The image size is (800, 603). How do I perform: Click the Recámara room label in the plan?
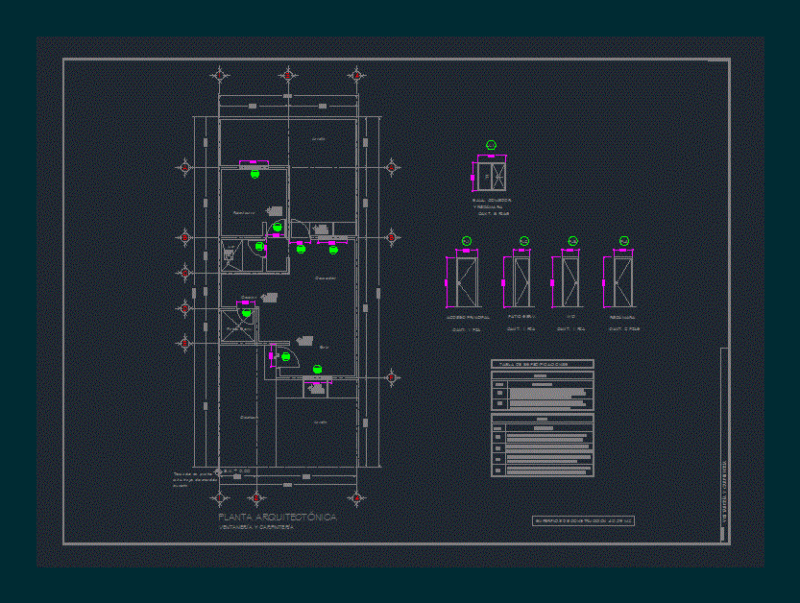coord(244,213)
